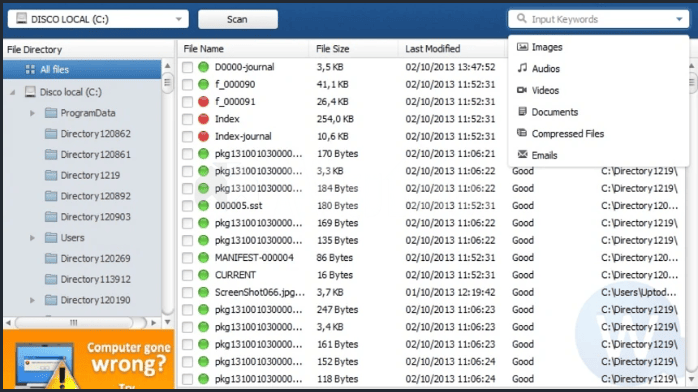Click tree scrollbar right arrow

(x=154, y=323)
